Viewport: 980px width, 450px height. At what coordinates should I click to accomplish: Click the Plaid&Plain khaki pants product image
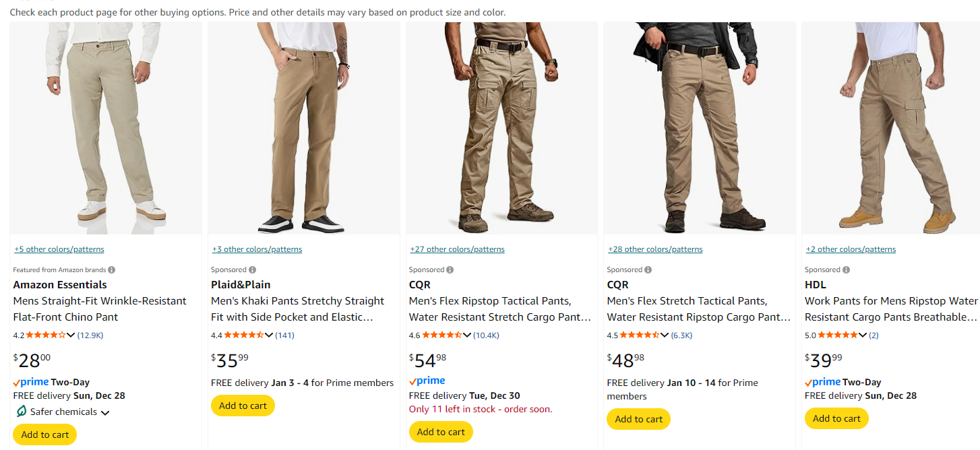[303, 128]
